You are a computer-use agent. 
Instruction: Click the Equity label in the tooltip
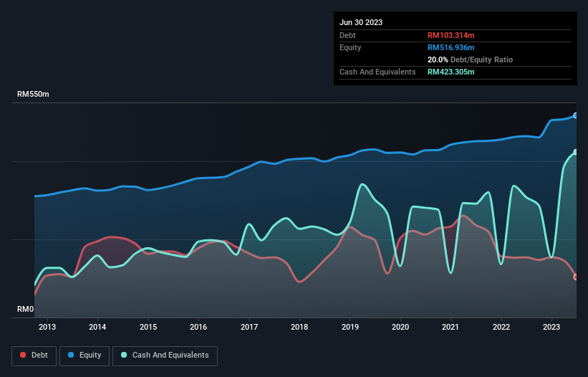tap(350, 47)
